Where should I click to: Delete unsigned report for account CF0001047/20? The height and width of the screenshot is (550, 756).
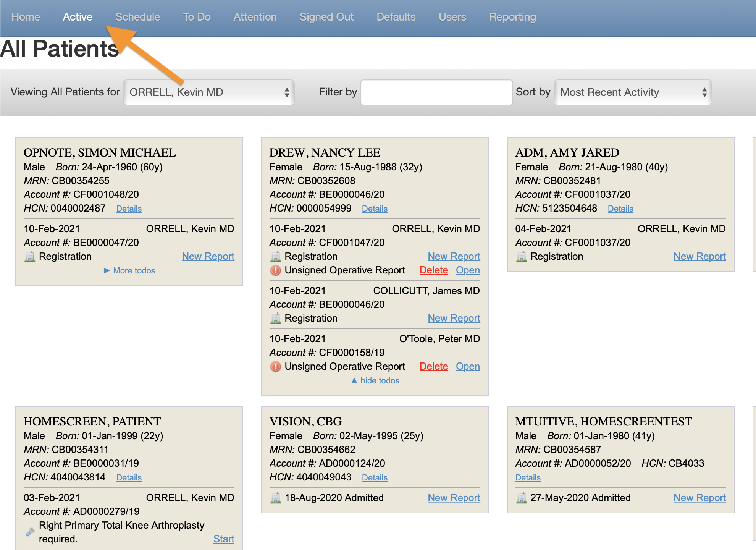pyautogui.click(x=434, y=270)
